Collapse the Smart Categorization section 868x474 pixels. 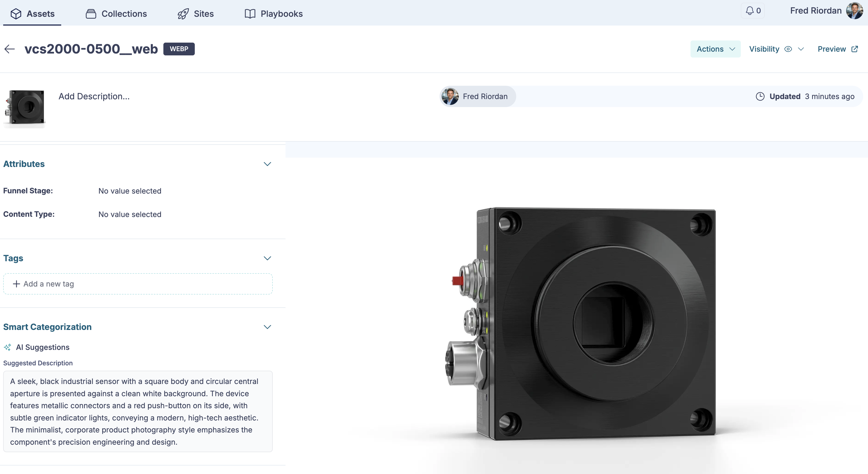pos(267,327)
